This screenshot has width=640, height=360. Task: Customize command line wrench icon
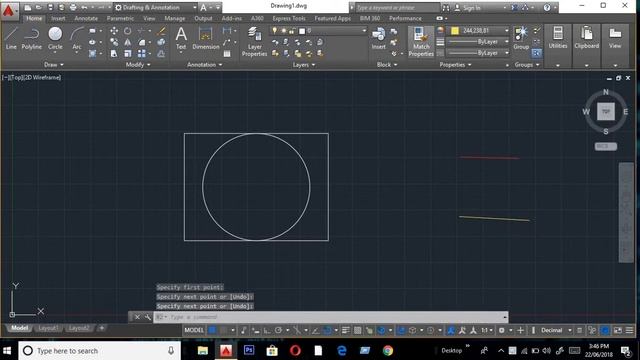147,317
